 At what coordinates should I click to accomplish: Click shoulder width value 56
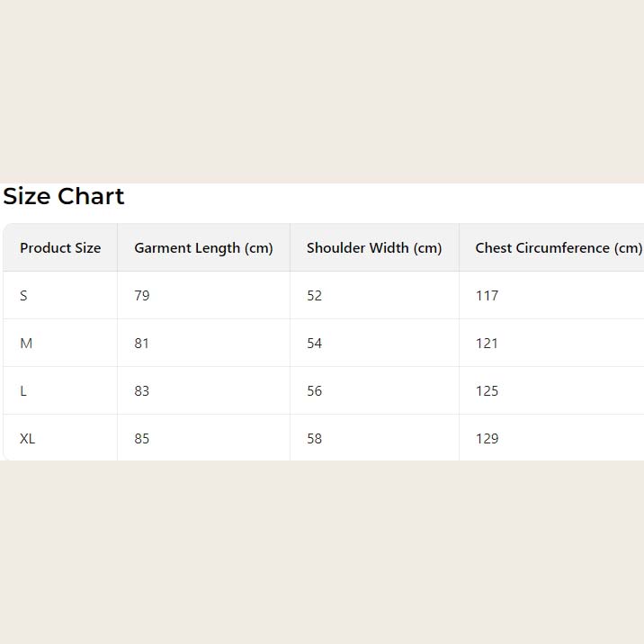(314, 391)
